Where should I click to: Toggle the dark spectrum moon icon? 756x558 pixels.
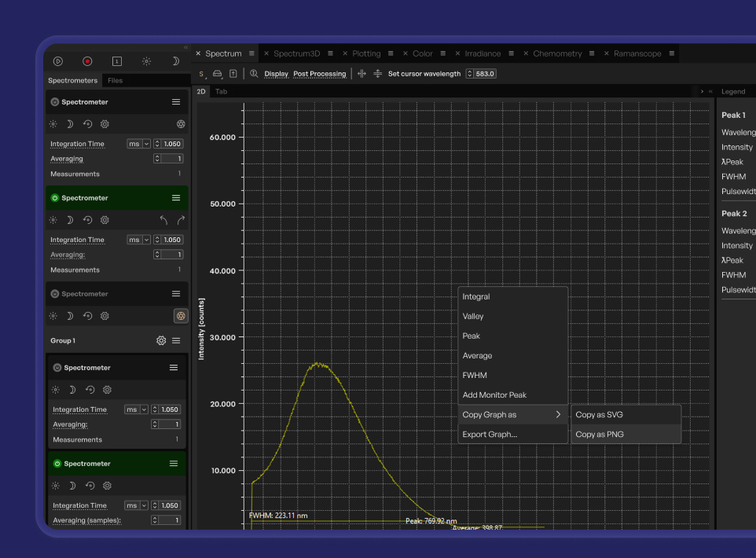pos(174,60)
